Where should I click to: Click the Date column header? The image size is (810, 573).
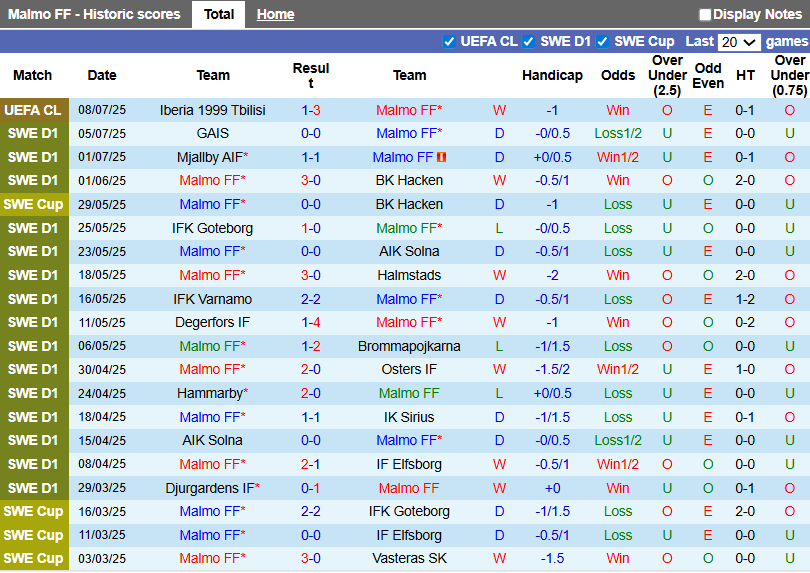[102, 75]
